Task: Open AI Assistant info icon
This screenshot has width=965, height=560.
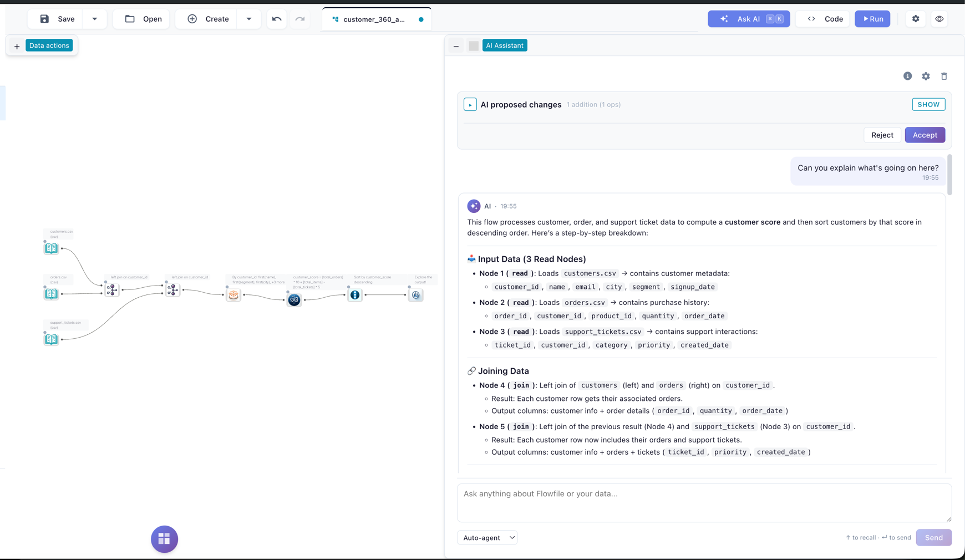Action: [x=907, y=76]
